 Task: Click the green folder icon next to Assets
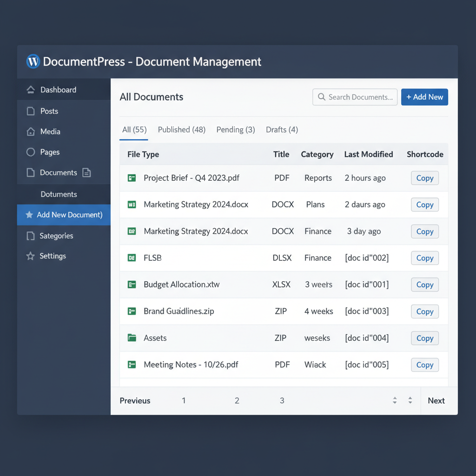(132, 338)
